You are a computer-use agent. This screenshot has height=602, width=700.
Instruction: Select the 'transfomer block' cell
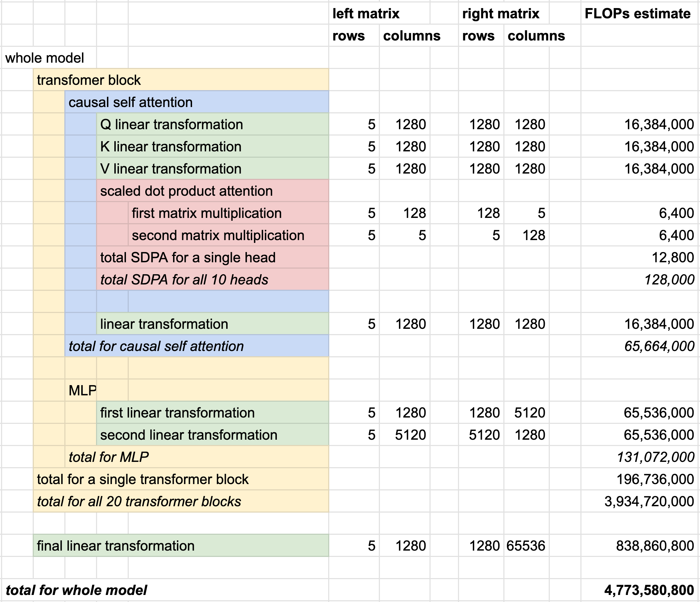point(89,80)
